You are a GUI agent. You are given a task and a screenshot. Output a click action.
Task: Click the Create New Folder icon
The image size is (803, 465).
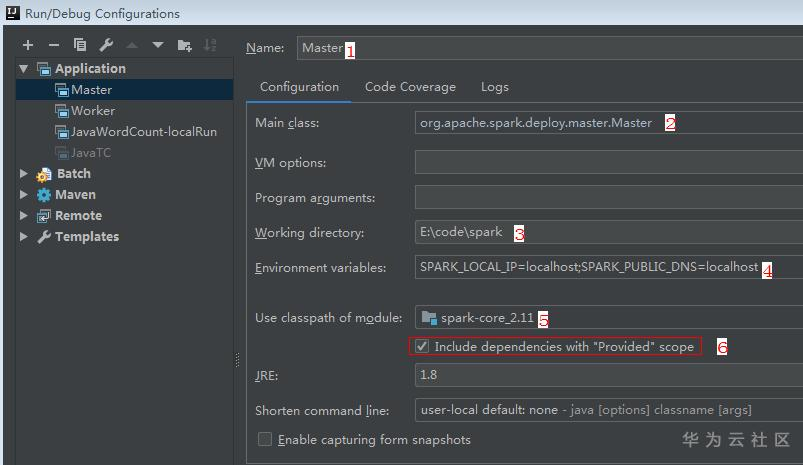click(184, 45)
